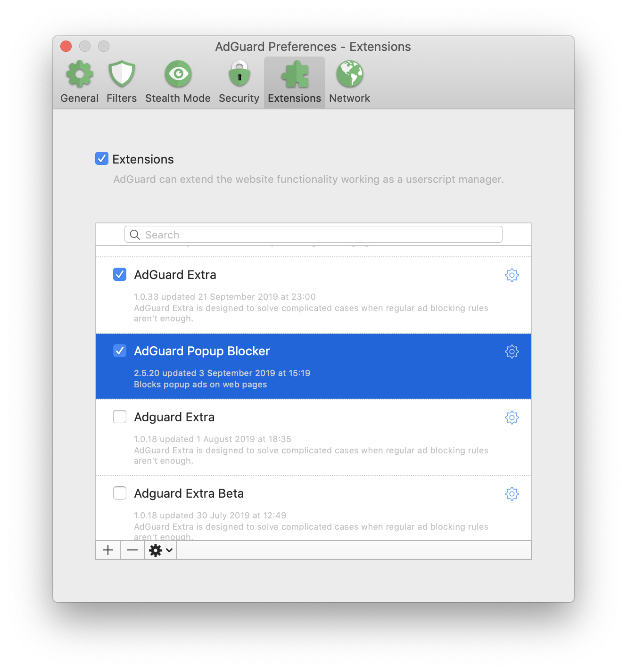Select the AdGuard Popup Blocker row title
Image resolution: width=627 pixels, height=672 pixels.
pos(202,352)
